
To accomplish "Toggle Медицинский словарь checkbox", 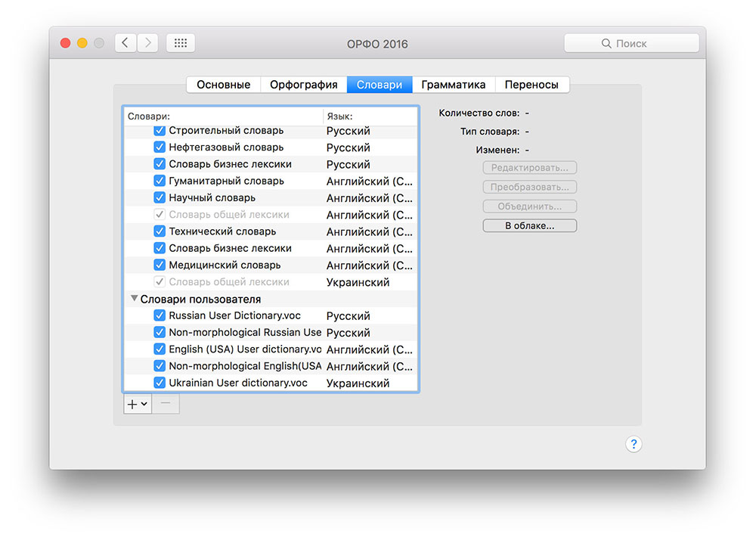I will [159, 265].
